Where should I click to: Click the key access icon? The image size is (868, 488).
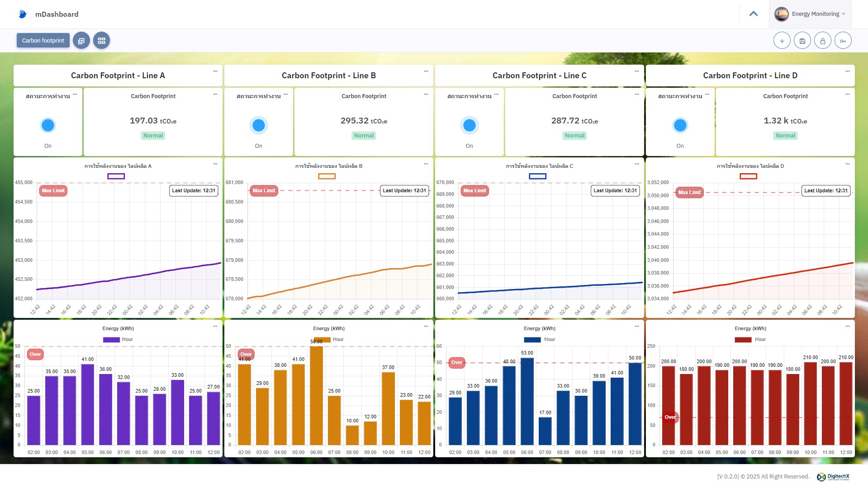point(843,41)
